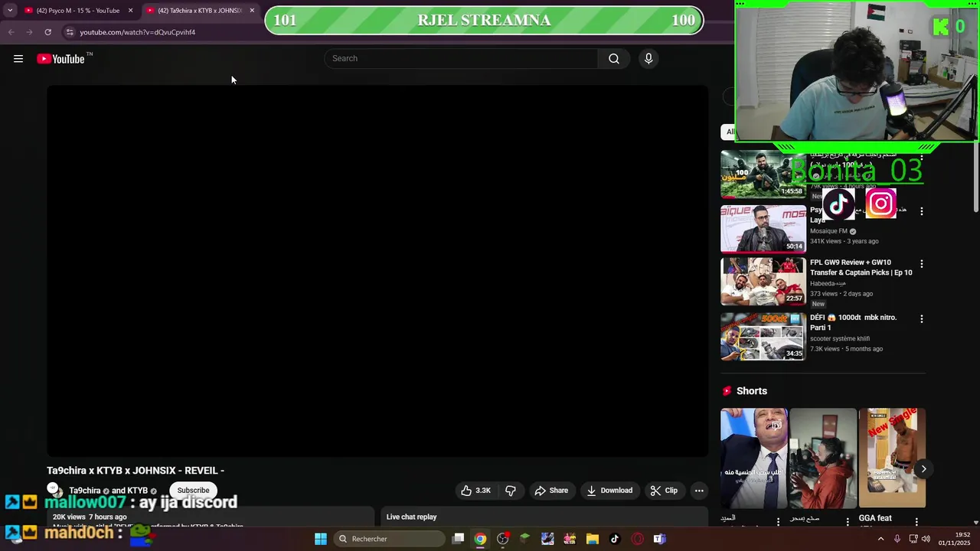Open options for the 1:45:58 video
The width and height of the screenshot is (980, 551).
pyautogui.click(x=922, y=158)
